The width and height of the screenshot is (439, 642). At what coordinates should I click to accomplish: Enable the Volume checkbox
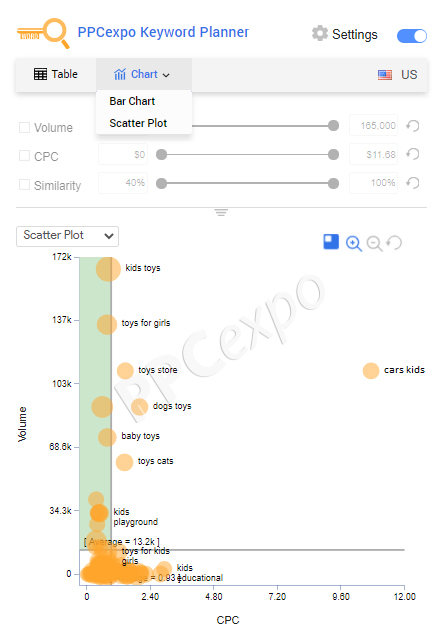(24, 127)
